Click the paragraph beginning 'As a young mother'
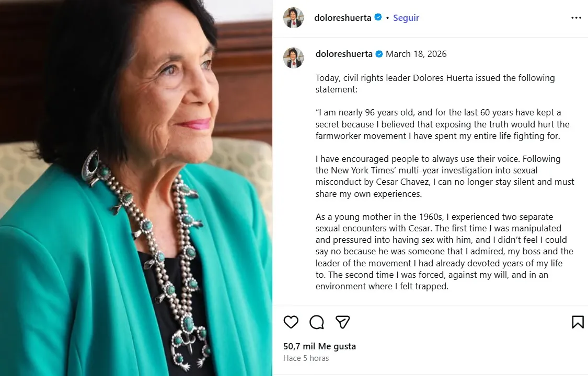The width and height of the screenshot is (588, 376). (444, 251)
